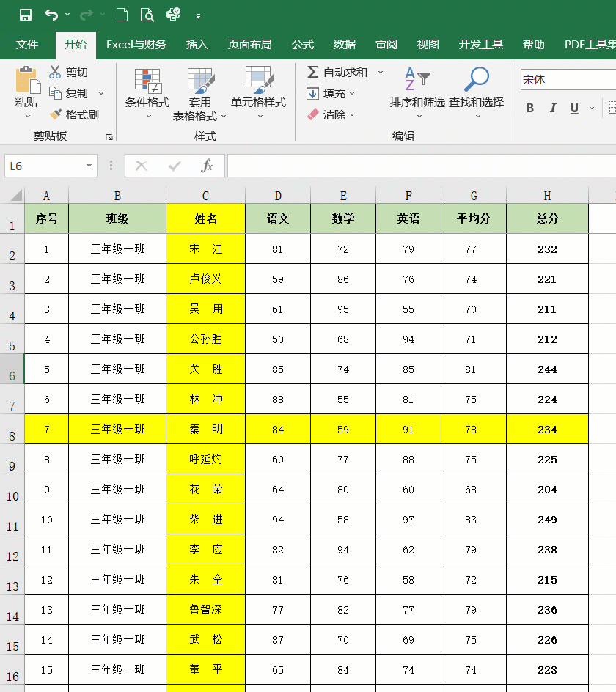Click the name cell 呼延灼
The height and width of the screenshot is (692, 616).
[x=206, y=460]
